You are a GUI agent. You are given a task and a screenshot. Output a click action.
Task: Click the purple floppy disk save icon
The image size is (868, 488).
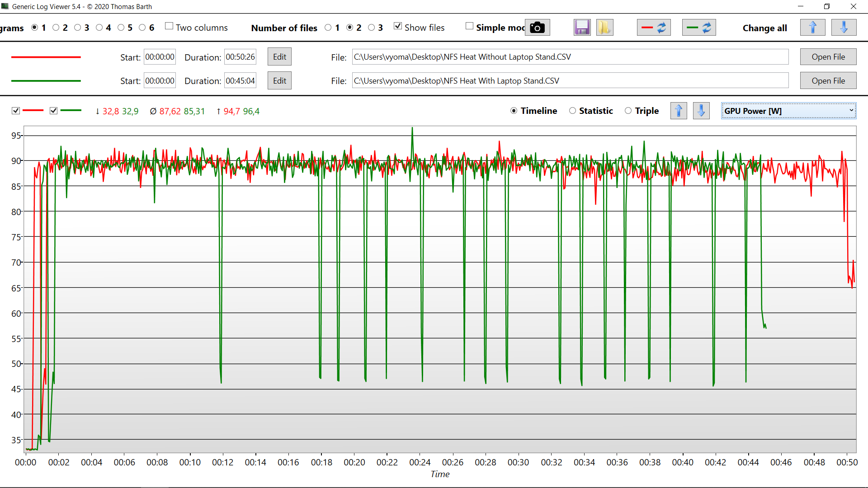[582, 28]
